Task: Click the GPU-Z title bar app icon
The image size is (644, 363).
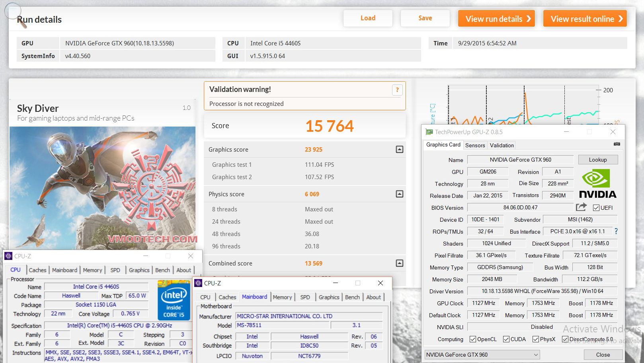Action: click(x=429, y=132)
